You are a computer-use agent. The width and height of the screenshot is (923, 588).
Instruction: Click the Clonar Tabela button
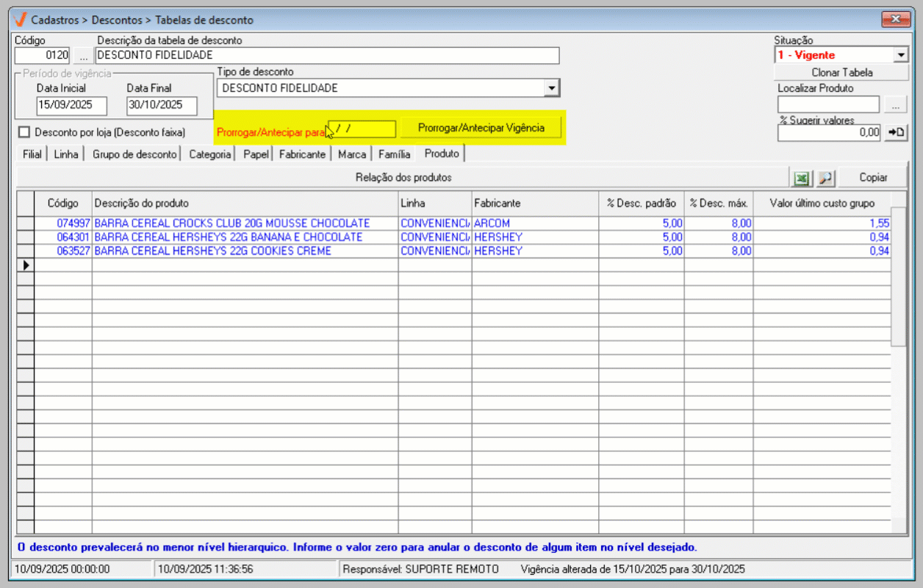pyautogui.click(x=841, y=73)
